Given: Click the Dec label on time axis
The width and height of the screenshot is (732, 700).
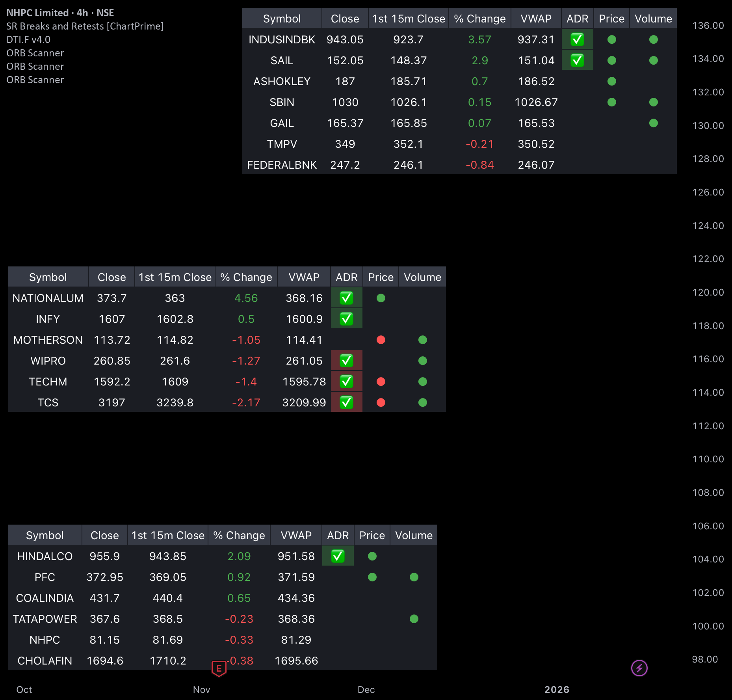Looking at the screenshot, I should coord(366,689).
